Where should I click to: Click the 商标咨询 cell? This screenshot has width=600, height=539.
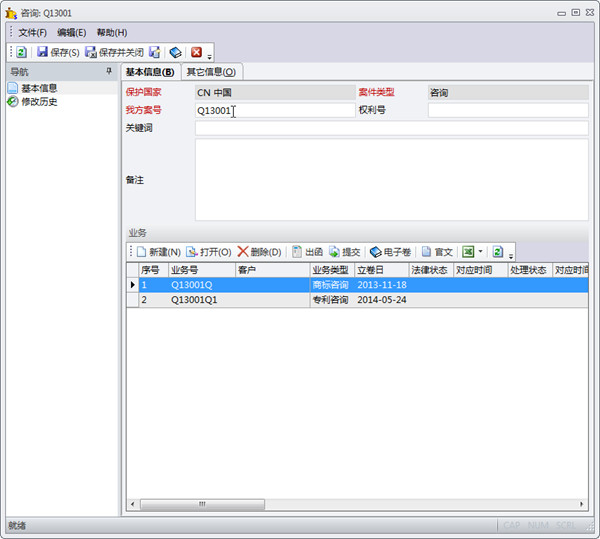point(332,285)
